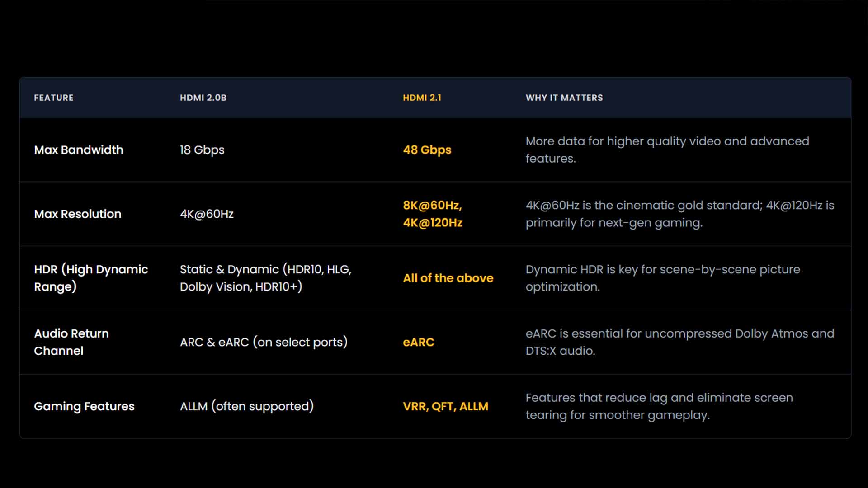This screenshot has width=868, height=488.
Task: Click the orange eARC value
Action: coord(418,343)
